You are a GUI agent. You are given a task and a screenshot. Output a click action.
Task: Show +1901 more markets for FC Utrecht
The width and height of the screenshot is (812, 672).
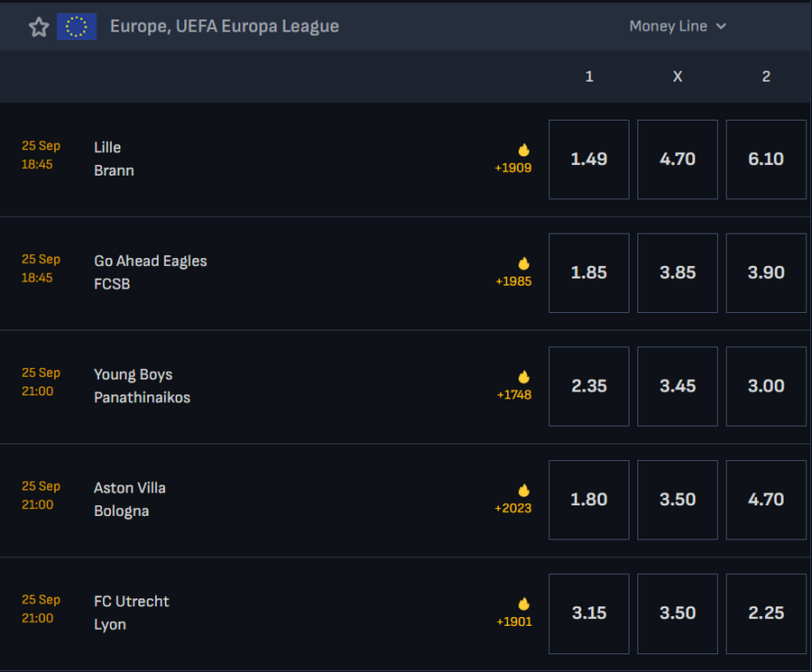(x=513, y=621)
